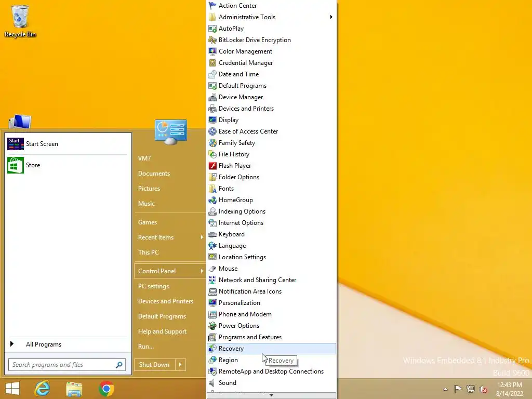Select the highlighted Recovery entry

click(x=271, y=349)
